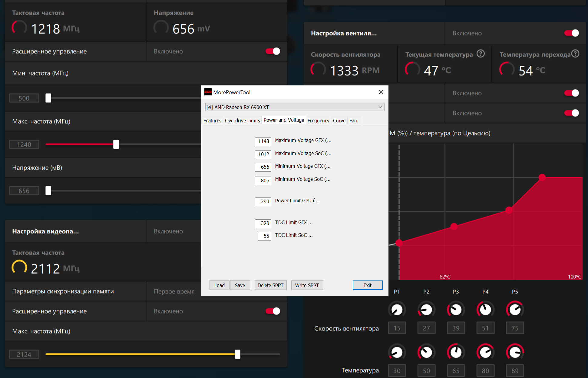Click help icon beside Температура перехода
588x378 pixels.
tap(575, 54)
